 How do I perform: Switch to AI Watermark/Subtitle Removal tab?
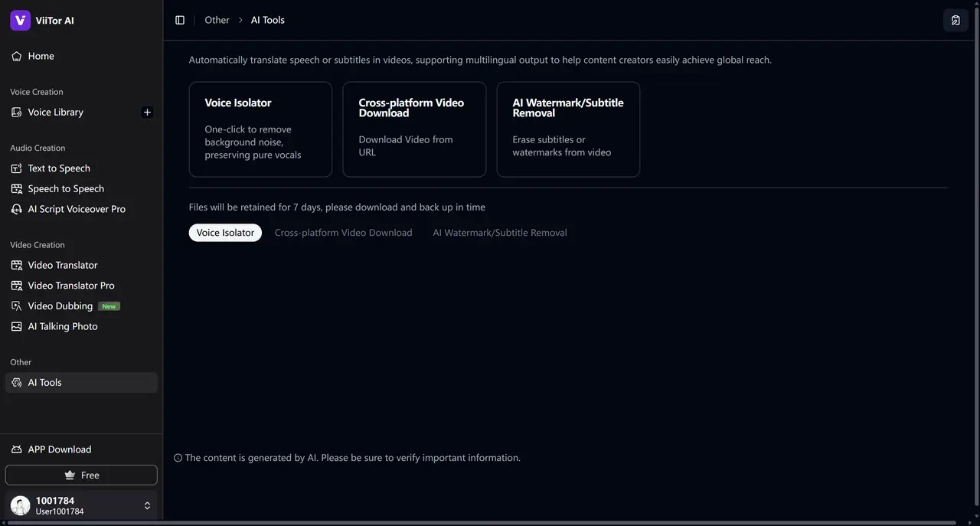500,233
